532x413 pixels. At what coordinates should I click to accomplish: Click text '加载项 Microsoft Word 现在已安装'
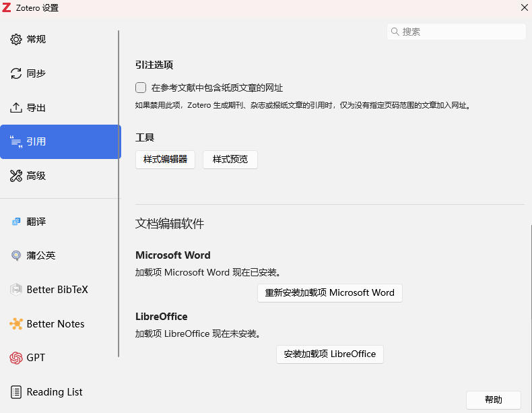coord(207,272)
